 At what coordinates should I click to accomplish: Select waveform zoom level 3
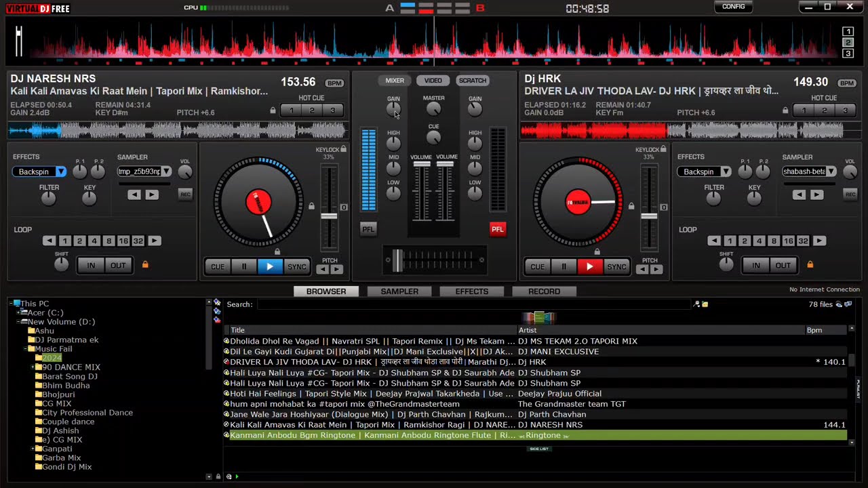[848, 54]
